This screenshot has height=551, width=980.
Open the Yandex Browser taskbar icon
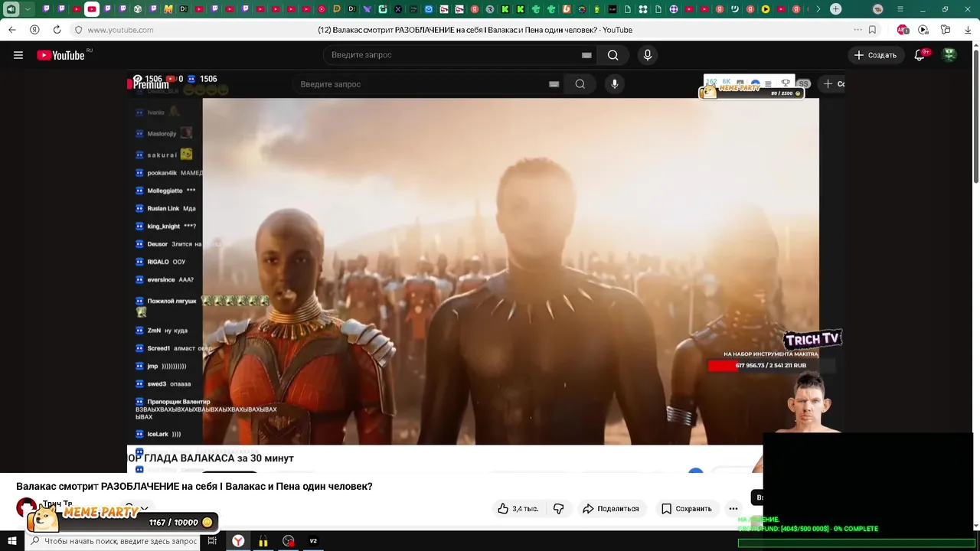pyautogui.click(x=239, y=541)
